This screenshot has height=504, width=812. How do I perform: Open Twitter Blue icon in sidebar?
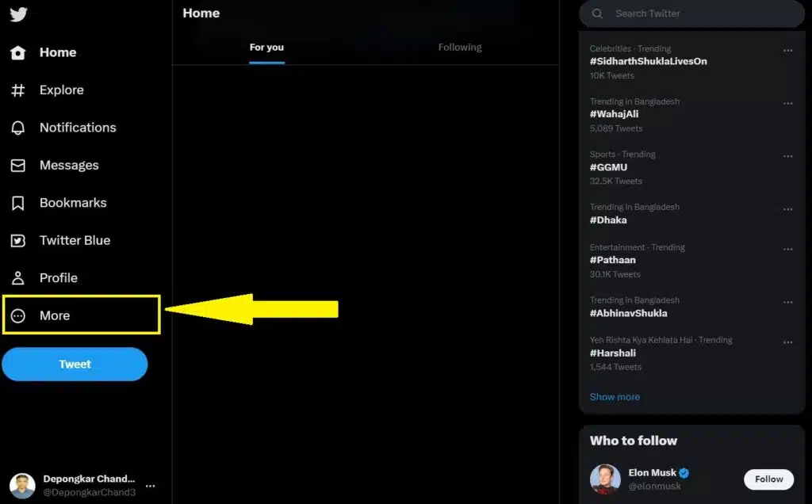click(18, 241)
